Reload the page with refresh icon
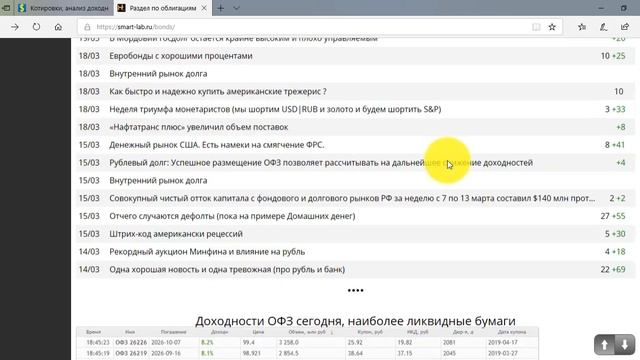 [36, 27]
